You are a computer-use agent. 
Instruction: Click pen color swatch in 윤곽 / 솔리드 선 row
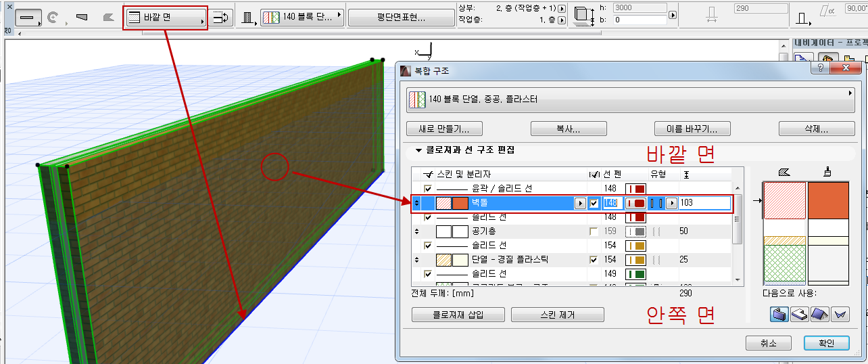click(635, 188)
